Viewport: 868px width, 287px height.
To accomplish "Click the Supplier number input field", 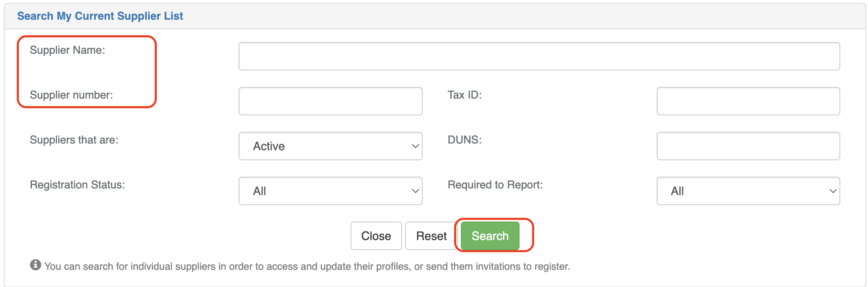I will [x=330, y=101].
